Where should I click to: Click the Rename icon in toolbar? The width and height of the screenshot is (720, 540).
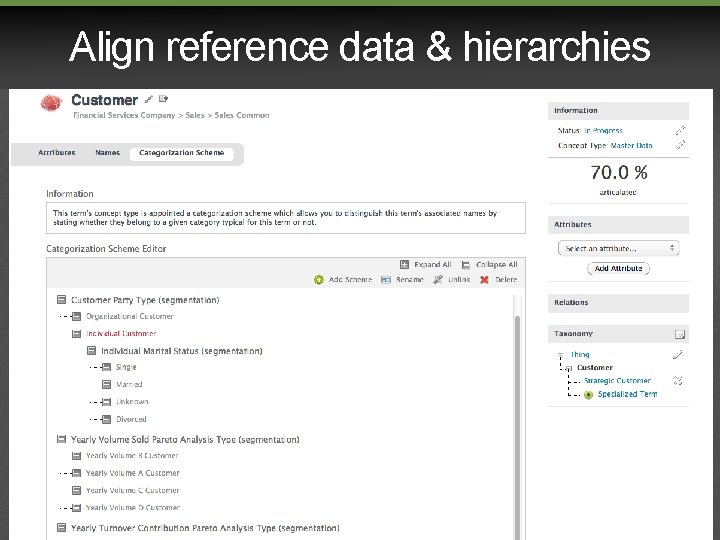(x=386, y=280)
